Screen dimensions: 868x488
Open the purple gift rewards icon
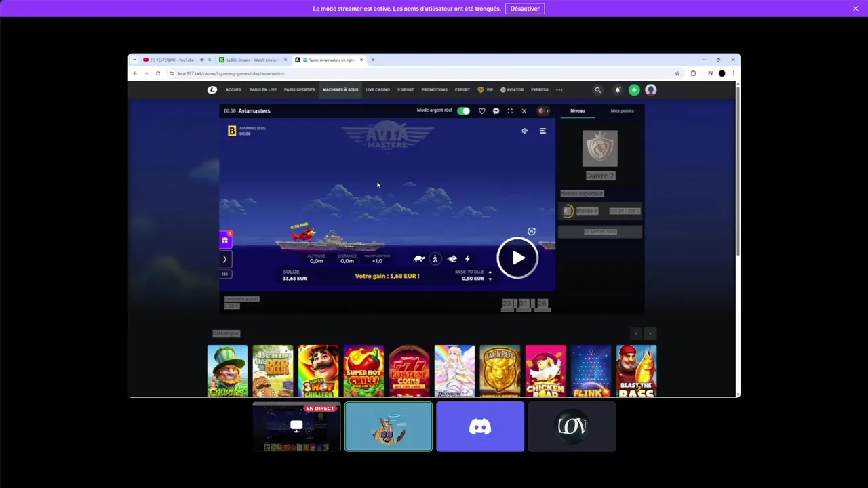225,239
